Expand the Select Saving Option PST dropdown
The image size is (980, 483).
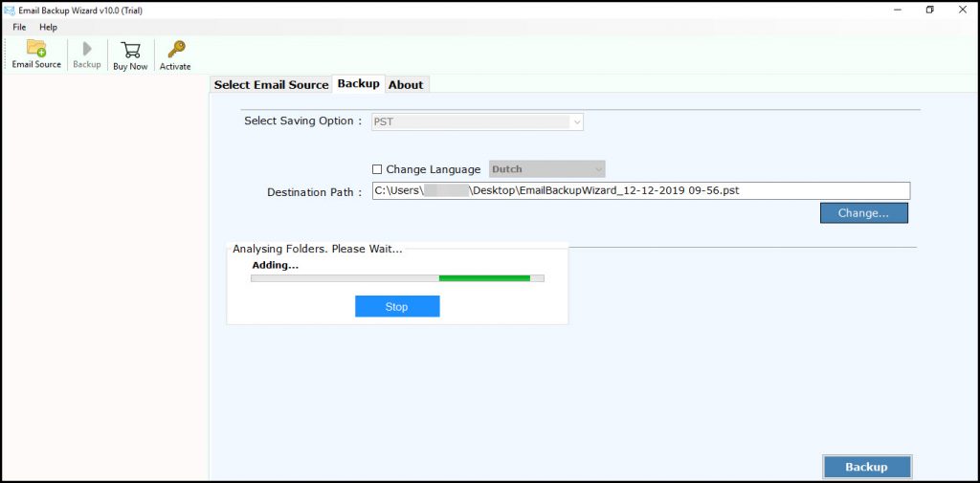pos(576,121)
